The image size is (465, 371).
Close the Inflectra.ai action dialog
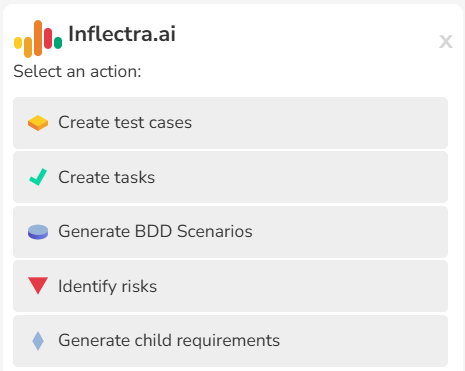click(x=446, y=42)
